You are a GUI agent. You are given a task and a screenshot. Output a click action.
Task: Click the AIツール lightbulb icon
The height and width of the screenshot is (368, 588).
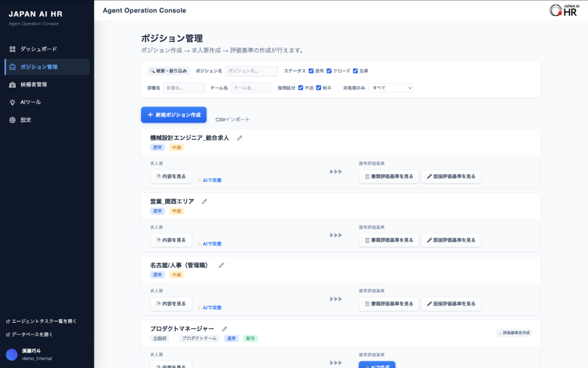pos(12,102)
